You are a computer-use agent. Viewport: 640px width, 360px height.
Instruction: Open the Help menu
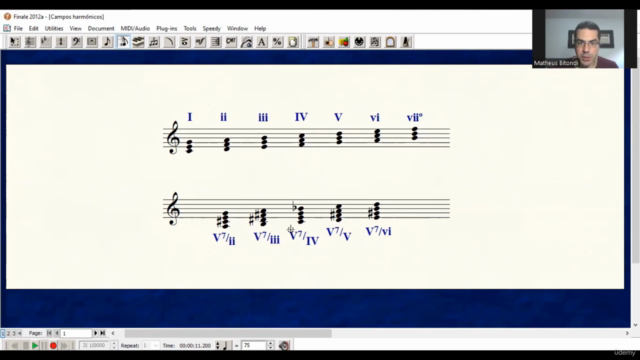[x=260, y=29]
